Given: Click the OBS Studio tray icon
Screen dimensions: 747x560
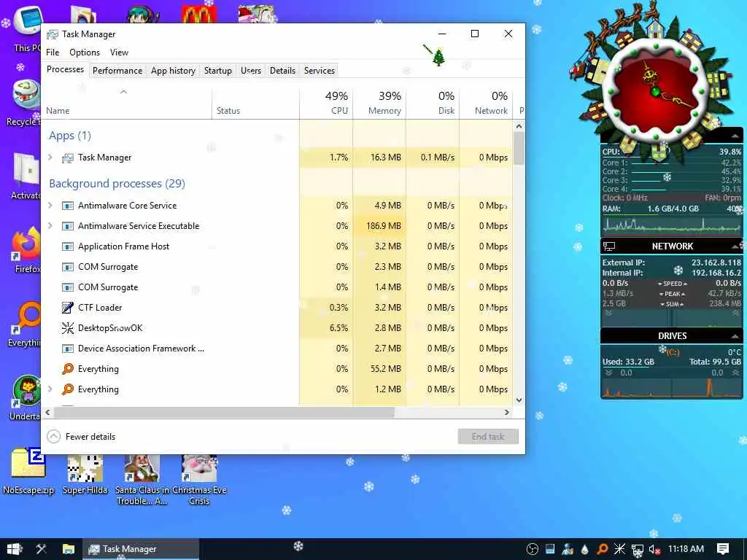Looking at the screenshot, I should tap(533, 549).
